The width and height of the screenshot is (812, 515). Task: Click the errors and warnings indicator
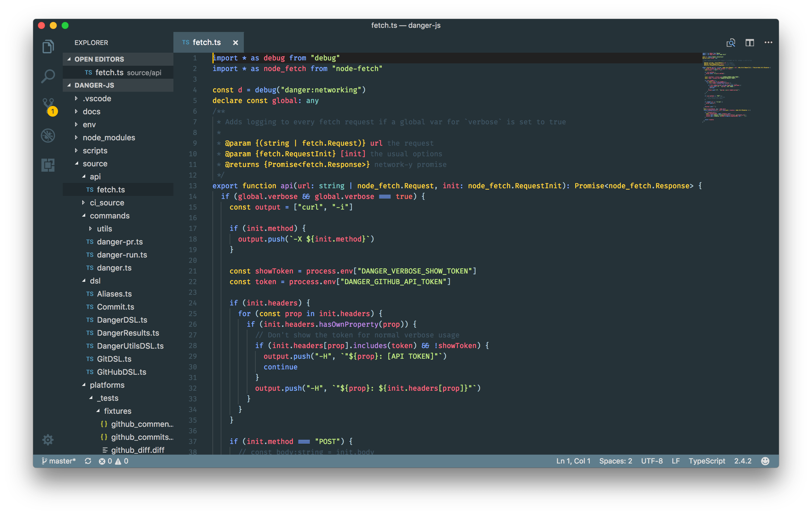[113, 461]
